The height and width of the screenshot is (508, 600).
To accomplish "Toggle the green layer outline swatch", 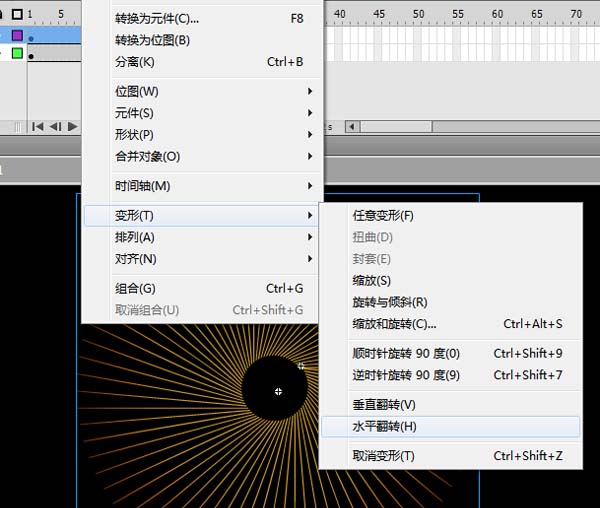I will coord(17,53).
